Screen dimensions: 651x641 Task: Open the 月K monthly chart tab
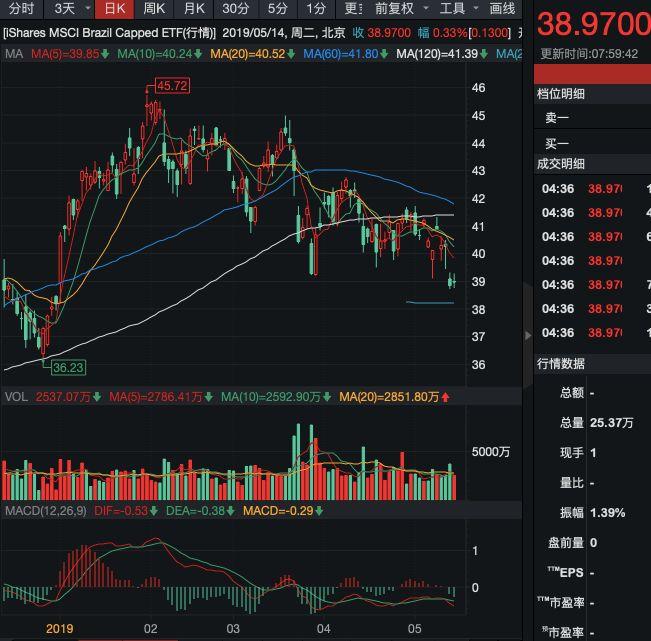[194, 9]
